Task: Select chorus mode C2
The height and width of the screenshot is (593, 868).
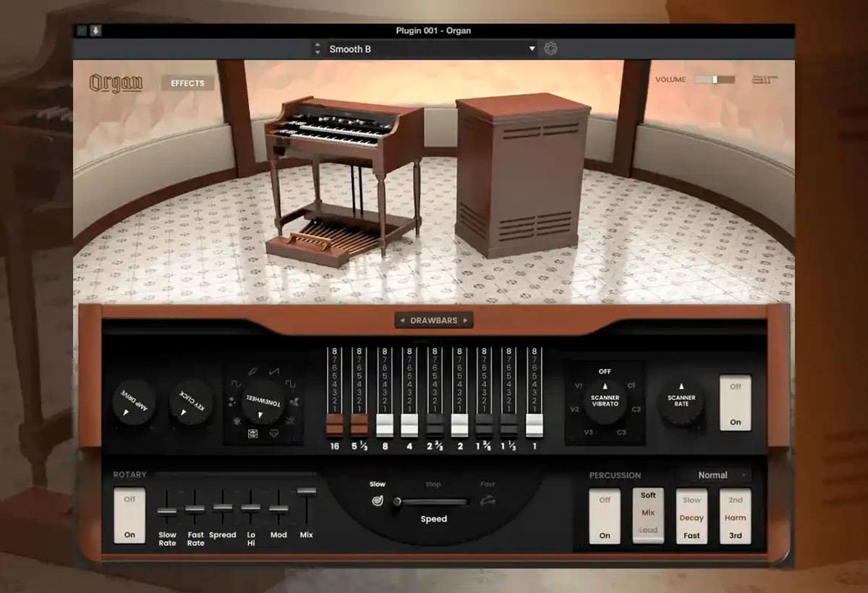Action: tap(636, 409)
